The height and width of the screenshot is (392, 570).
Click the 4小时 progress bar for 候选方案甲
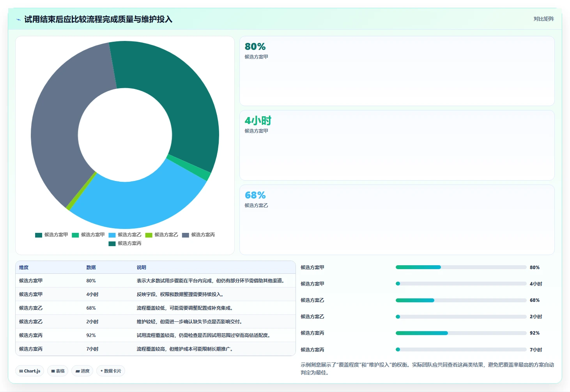coord(461,284)
